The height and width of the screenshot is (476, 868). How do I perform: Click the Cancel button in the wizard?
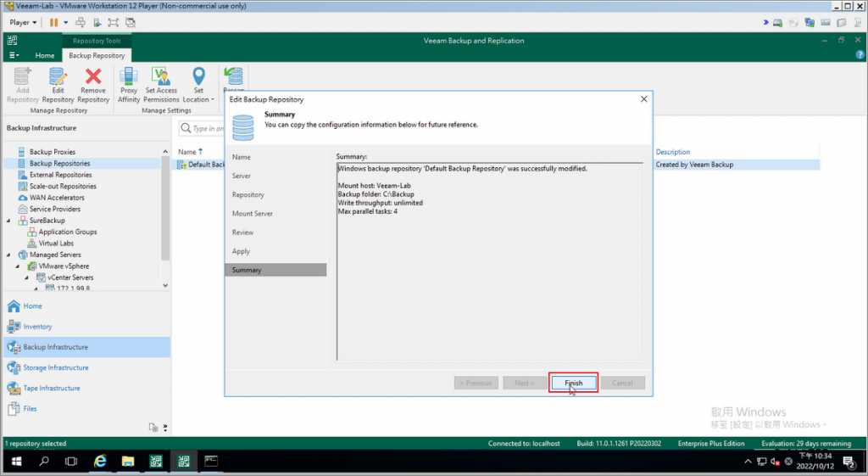622,383
